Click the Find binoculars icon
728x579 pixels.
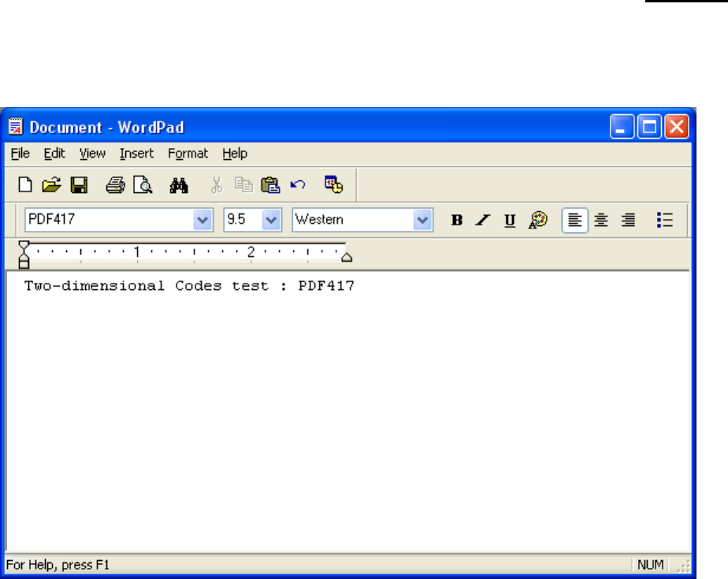tap(179, 185)
